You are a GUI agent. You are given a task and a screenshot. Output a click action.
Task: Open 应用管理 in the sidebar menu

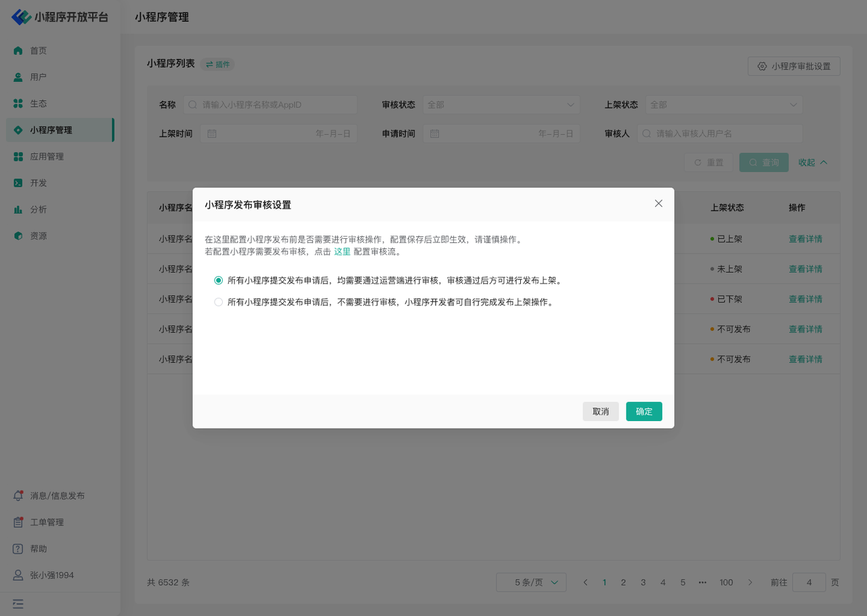(x=47, y=156)
